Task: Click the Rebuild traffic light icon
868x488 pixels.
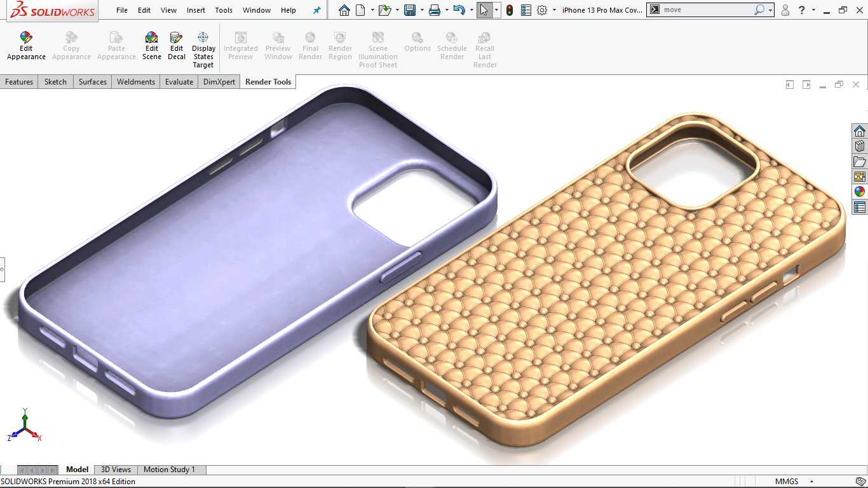Action: tap(510, 10)
